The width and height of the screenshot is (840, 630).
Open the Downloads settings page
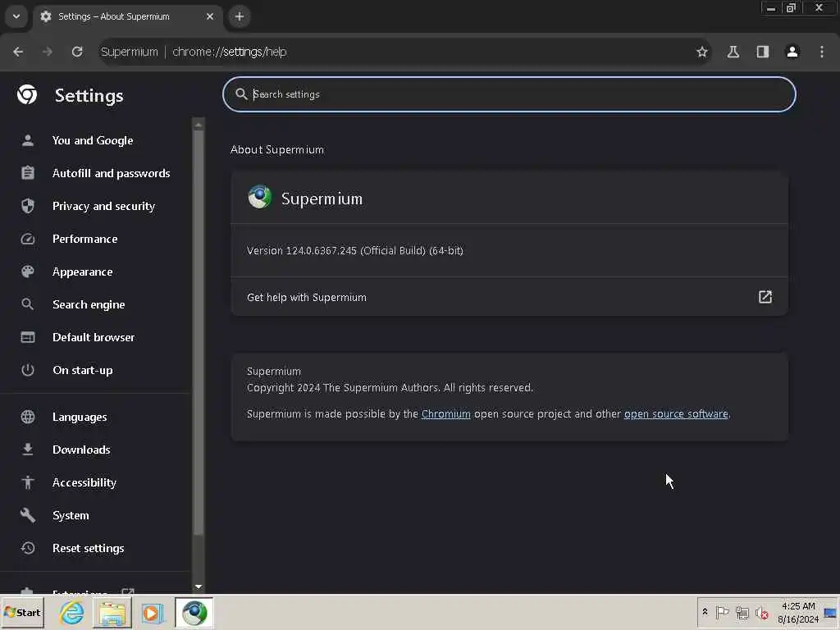click(81, 450)
